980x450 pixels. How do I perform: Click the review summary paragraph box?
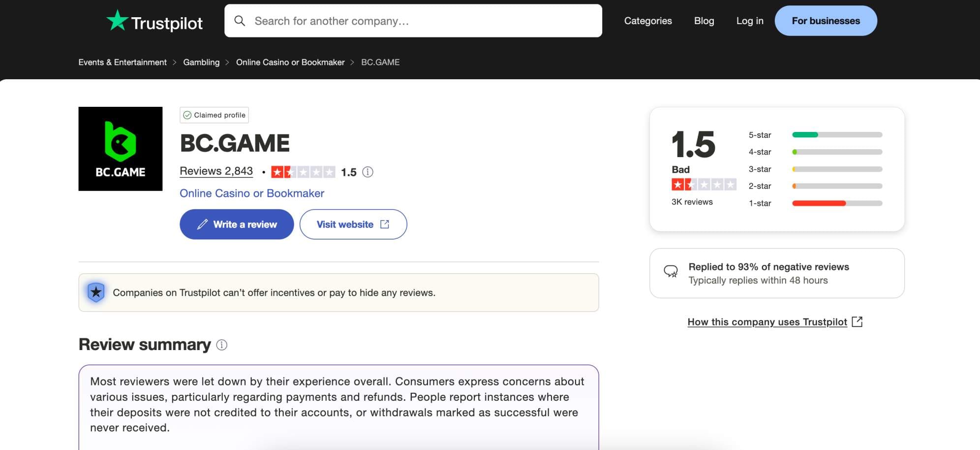pyautogui.click(x=338, y=407)
